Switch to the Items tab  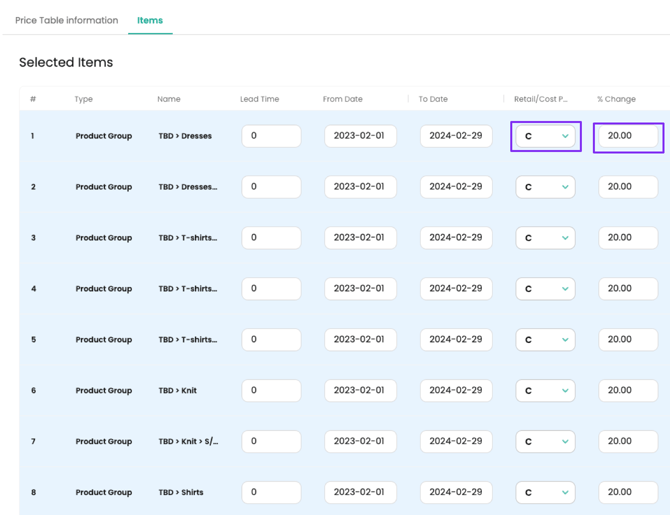pyautogui.click(x=150, y=20)
